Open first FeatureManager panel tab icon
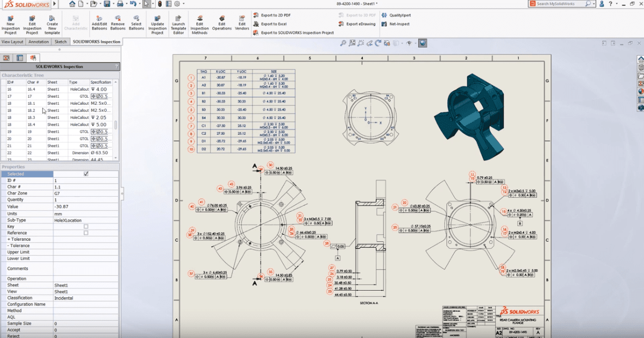Image resolution: width=644 pixels, height=338 pixels. (6, 58)
